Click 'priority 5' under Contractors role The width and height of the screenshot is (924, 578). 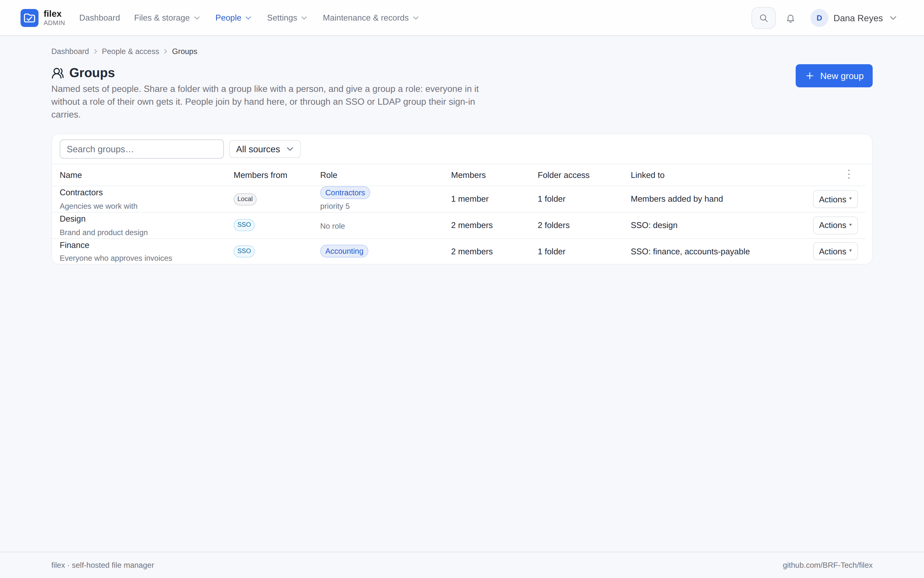click(335, 206)
